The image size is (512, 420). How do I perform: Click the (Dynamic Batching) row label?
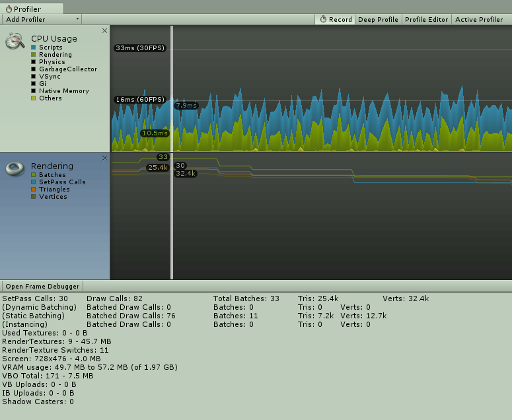tap(39, 307)
